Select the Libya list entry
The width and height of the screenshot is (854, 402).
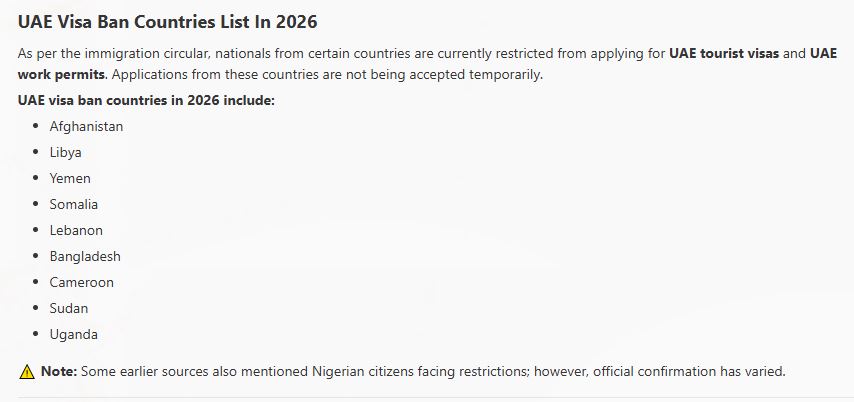tap(65, 153)
